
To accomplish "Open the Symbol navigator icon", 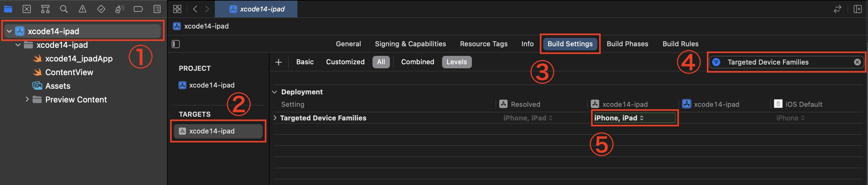I will coord(45,9).
